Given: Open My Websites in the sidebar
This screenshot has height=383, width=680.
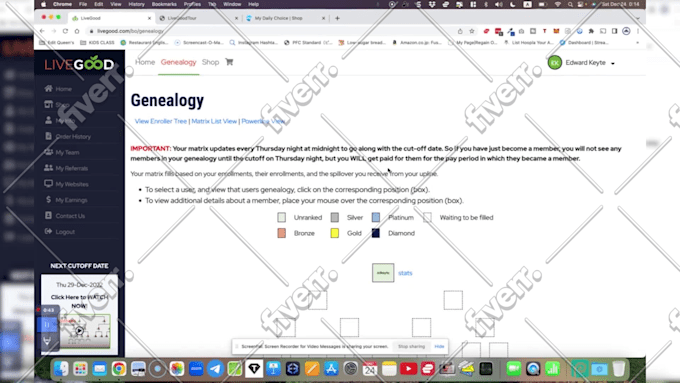Looking at the screenshot, I should click(72, 184).
